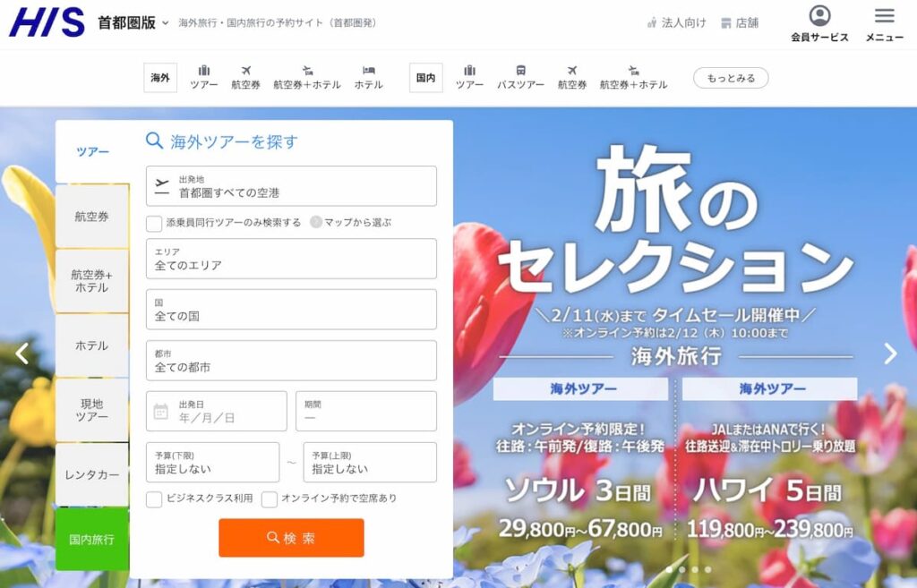Open もっとみる in the navigation bar

[731, 79]
